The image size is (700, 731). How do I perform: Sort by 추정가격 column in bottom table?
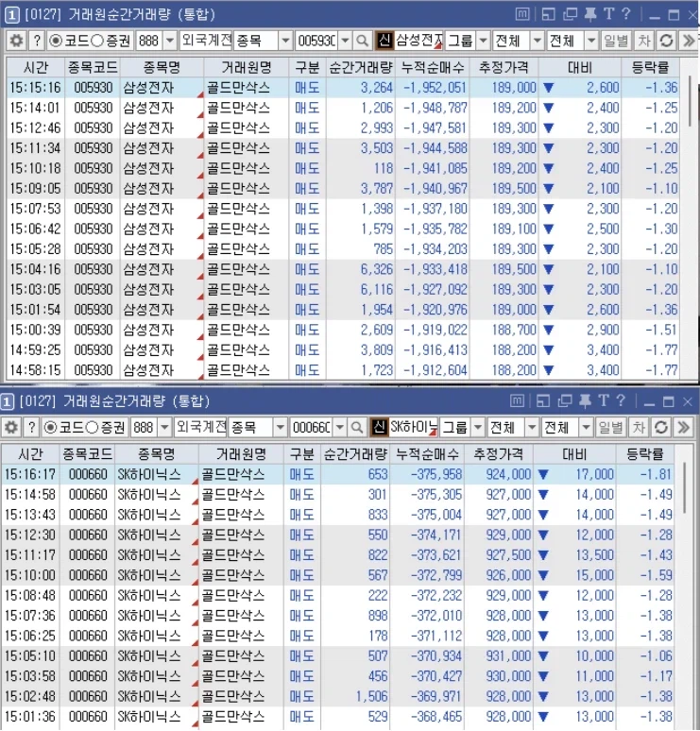point(499,454)
